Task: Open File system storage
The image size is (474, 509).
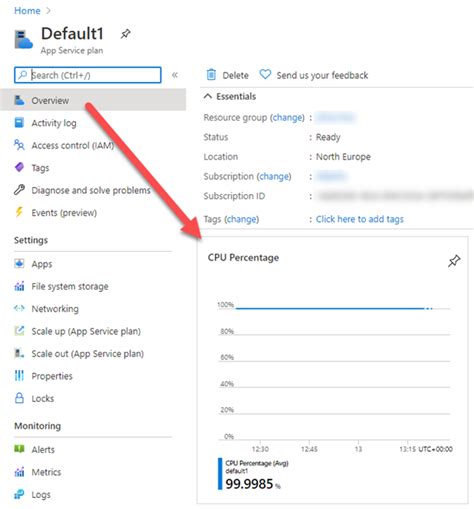Action: [x=70, y=287]
